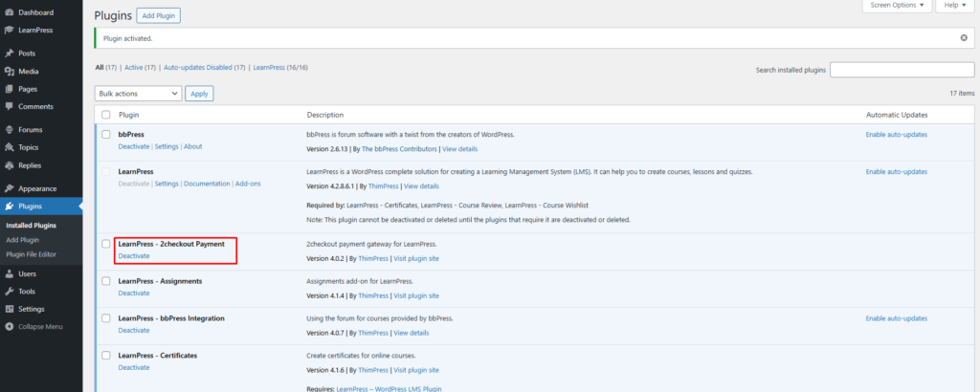View details for bbPress plugin
This screenshot has height=392, width=980.
(x=460, y=149)
